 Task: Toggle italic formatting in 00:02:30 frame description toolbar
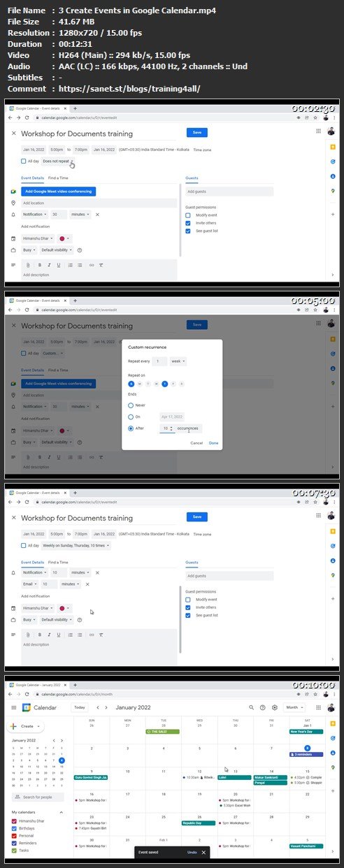point(49,265)
